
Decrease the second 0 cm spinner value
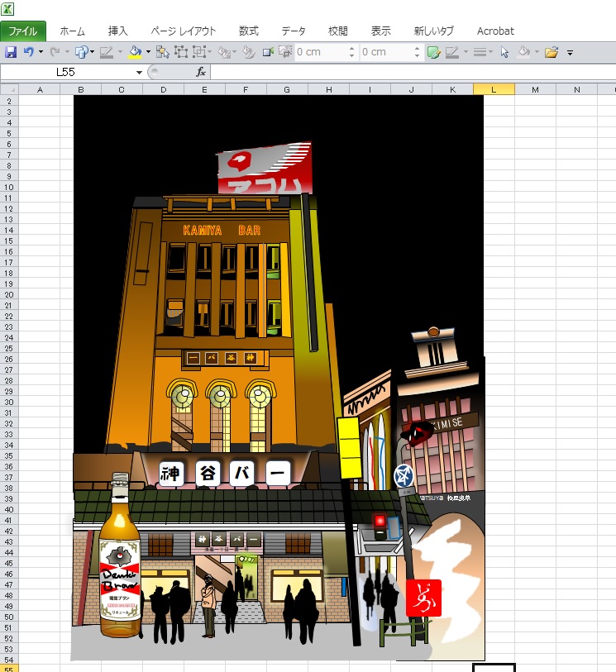point(417,56)
